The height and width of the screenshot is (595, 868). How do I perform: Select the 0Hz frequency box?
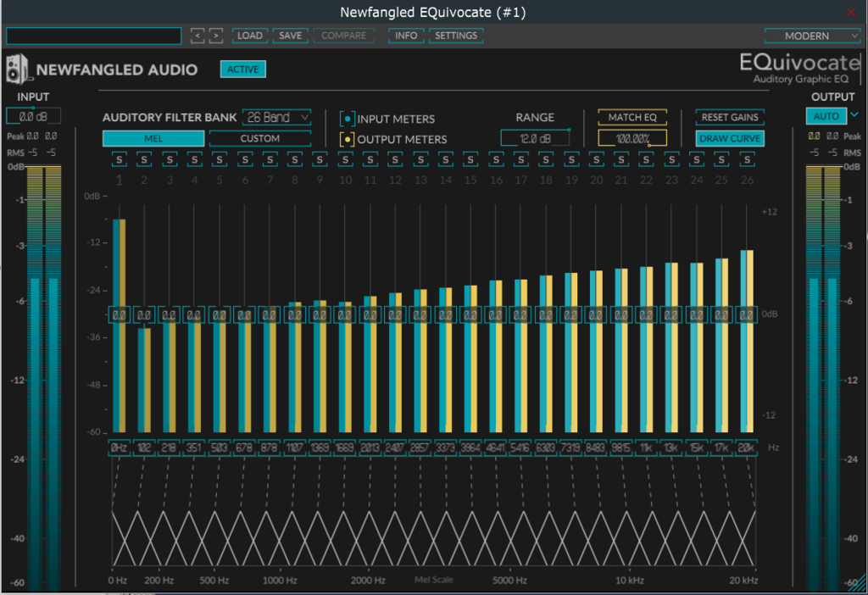point(119,448)
